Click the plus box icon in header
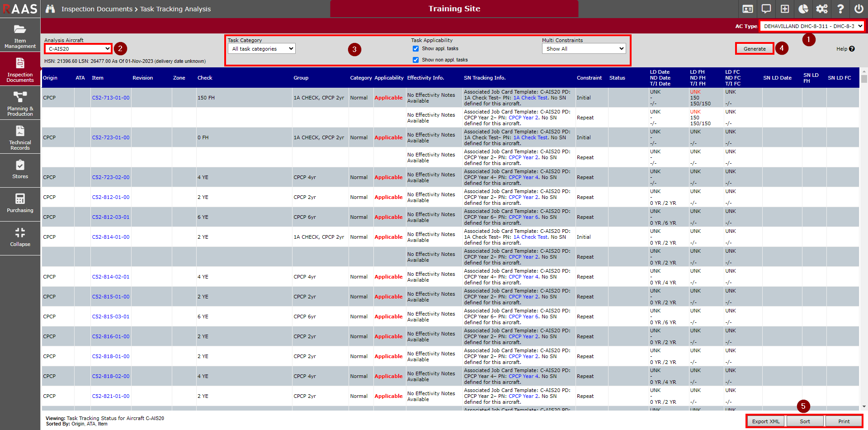The width and height of the screenshot is (868, 430). click(x=785, y=9)
